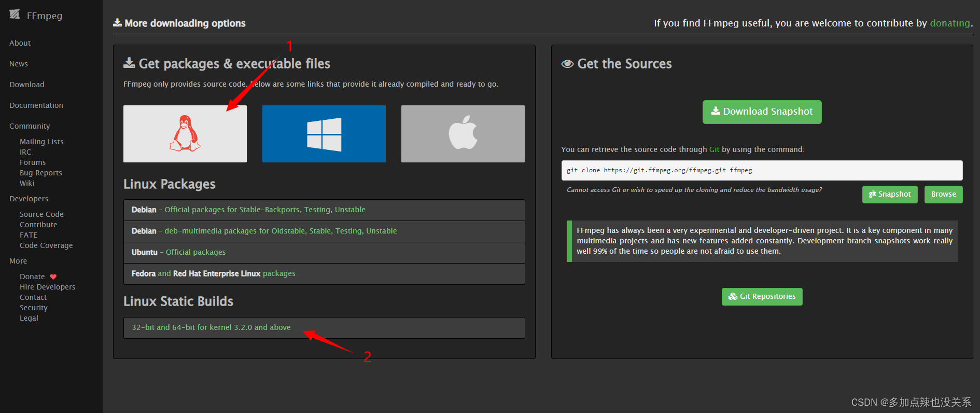Open 32-bit and 64-bit static builds link
This screenshot has height=413, width=980.
click(x=211, y=327)
